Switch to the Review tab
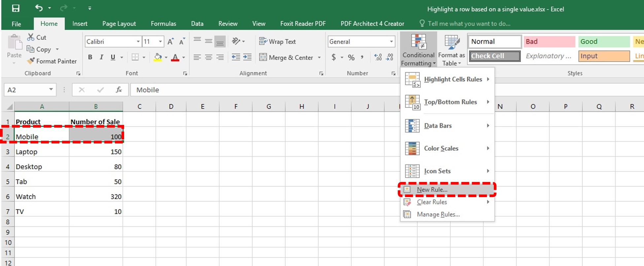The height and width of the screenshot is (266, 644). (x=228, y=24)
